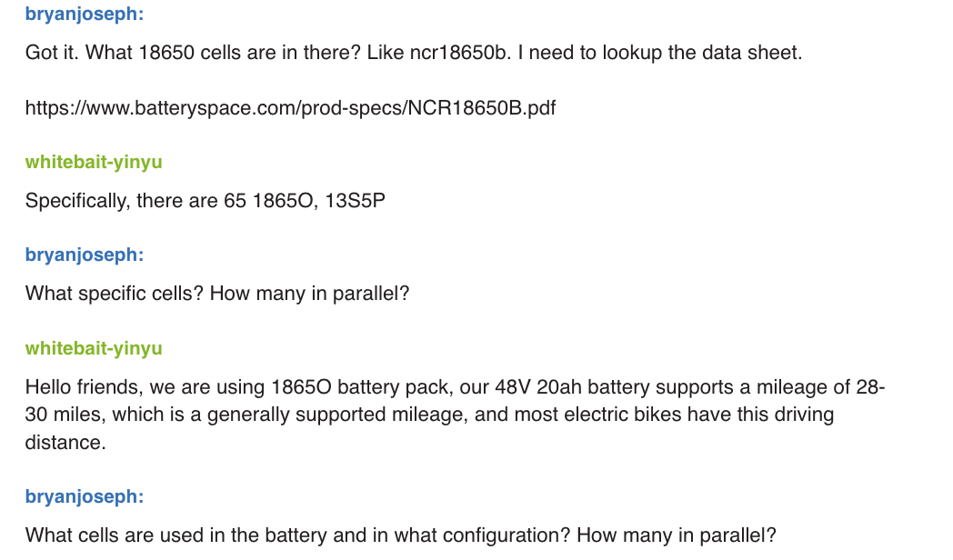Open the batteryspace NCR18650B.pdf link

click(x=290, y=108)
